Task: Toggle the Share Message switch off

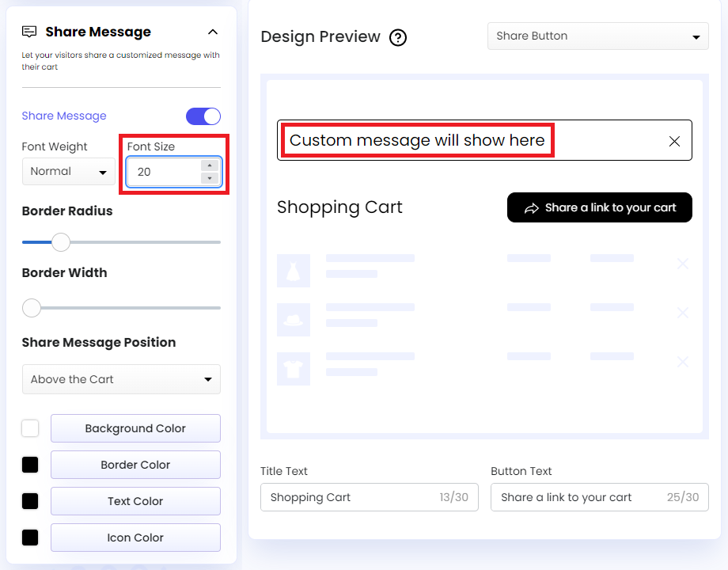Action: pos(203,116)
